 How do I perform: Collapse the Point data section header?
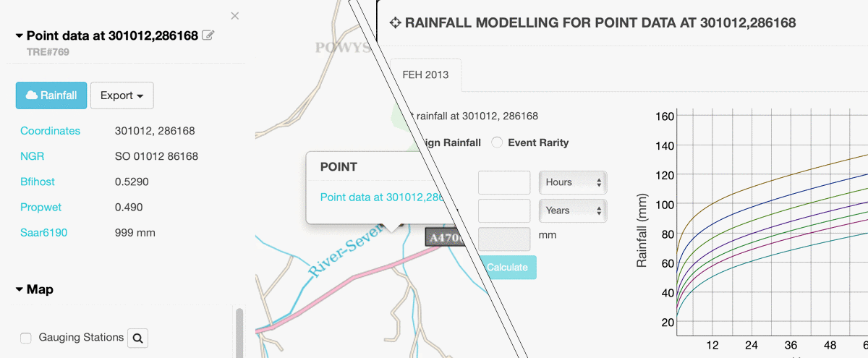(20, 35)
